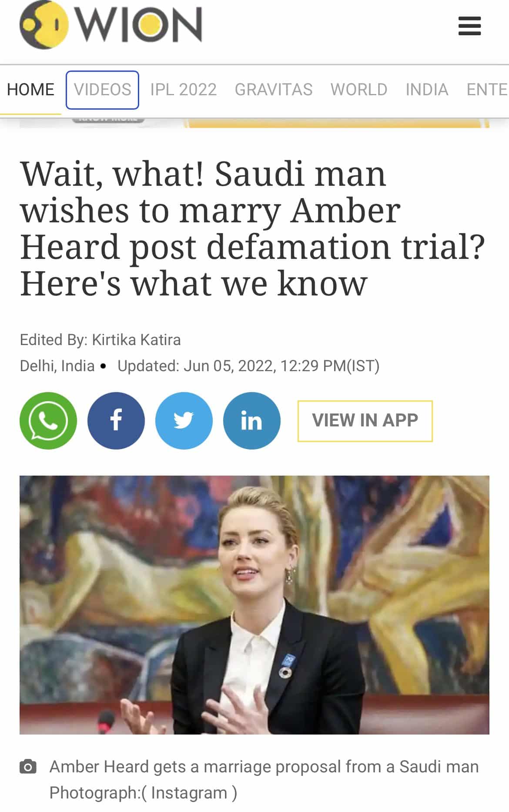
Task: Click the WION logo
Action: pos(111,25)
